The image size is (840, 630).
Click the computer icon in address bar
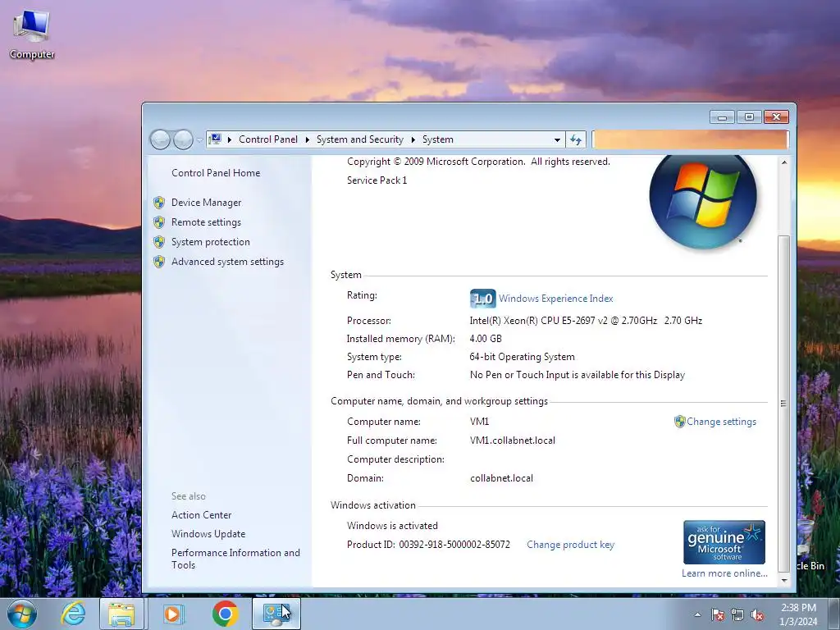click(x=216, y=139)
